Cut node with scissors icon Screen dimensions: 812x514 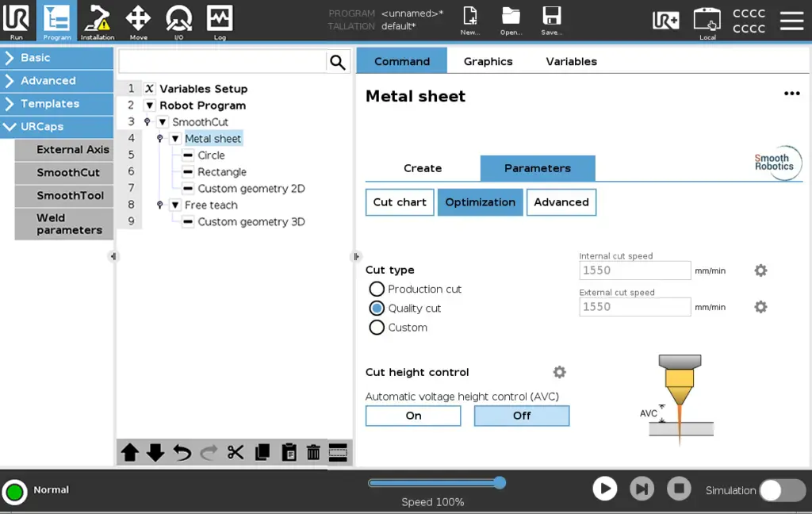(x=236, y=452)
